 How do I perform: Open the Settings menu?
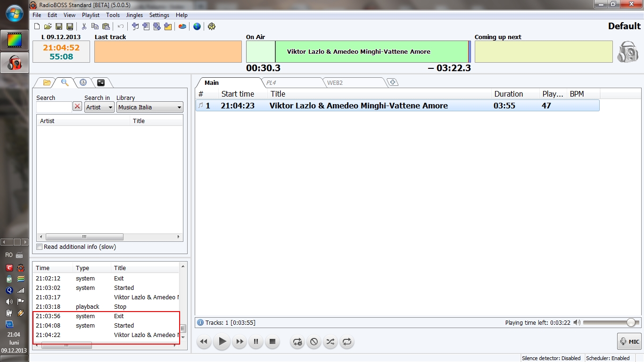click(159, 15)
